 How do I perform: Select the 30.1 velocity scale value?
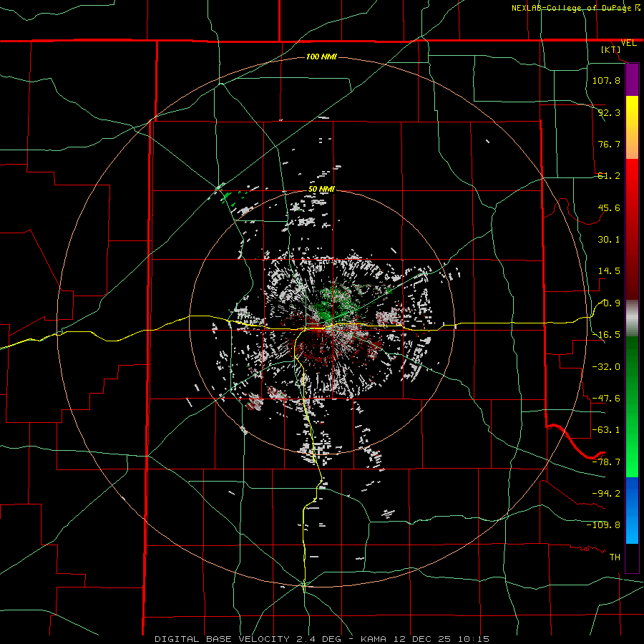(609, 240)
